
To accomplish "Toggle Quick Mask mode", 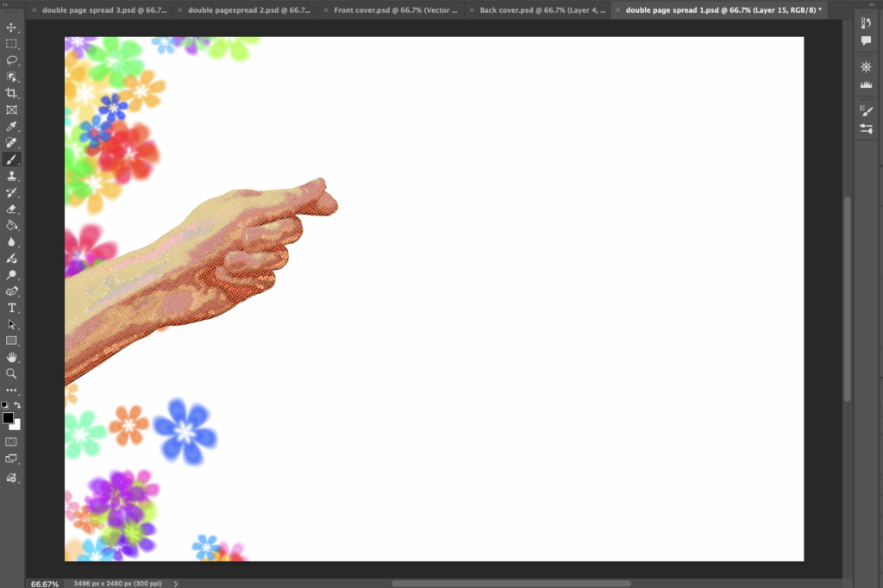I will (11, 441).
